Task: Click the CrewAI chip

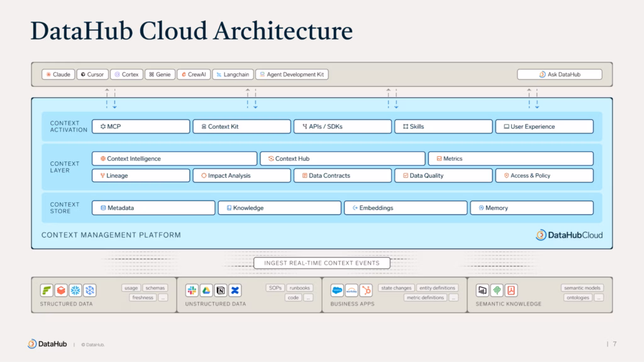Action: (194, 74)
